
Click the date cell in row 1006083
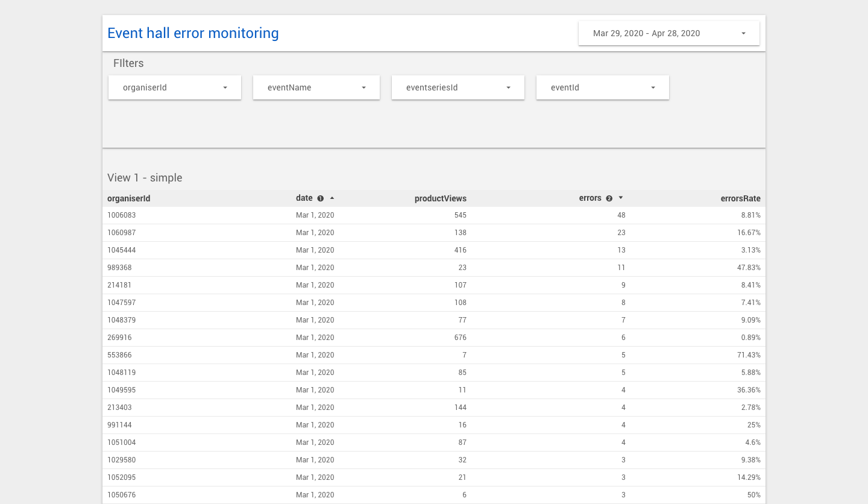click(315, 215)
